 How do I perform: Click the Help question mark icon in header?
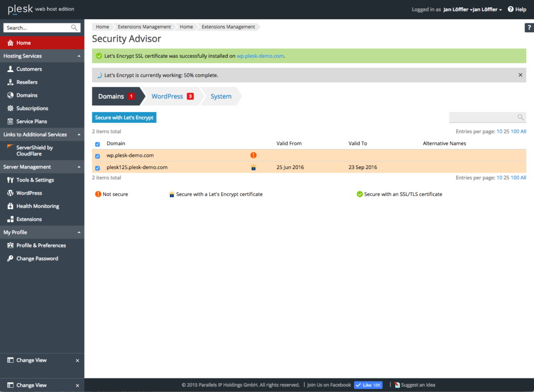[x=511, y=9]
